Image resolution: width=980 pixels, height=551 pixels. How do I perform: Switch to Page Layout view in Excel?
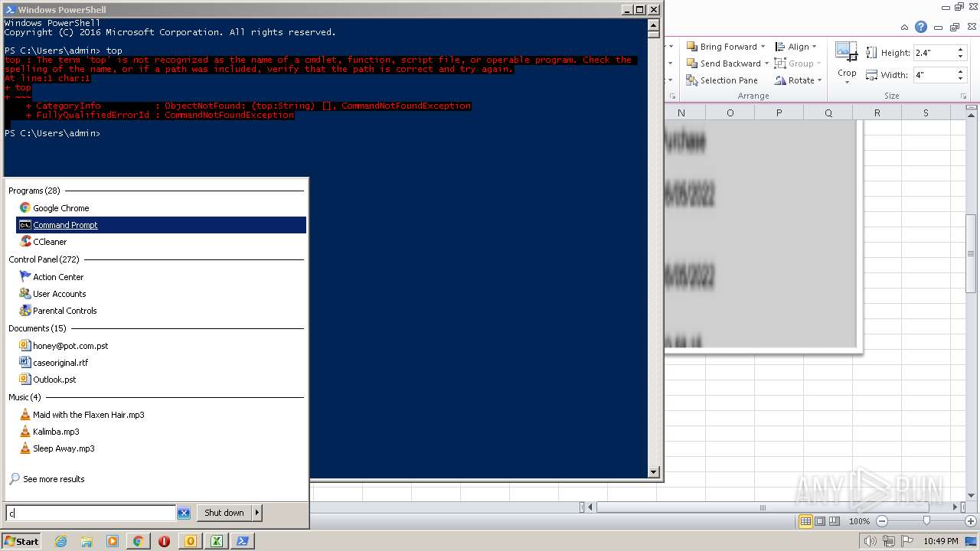[x=820, y=521]
